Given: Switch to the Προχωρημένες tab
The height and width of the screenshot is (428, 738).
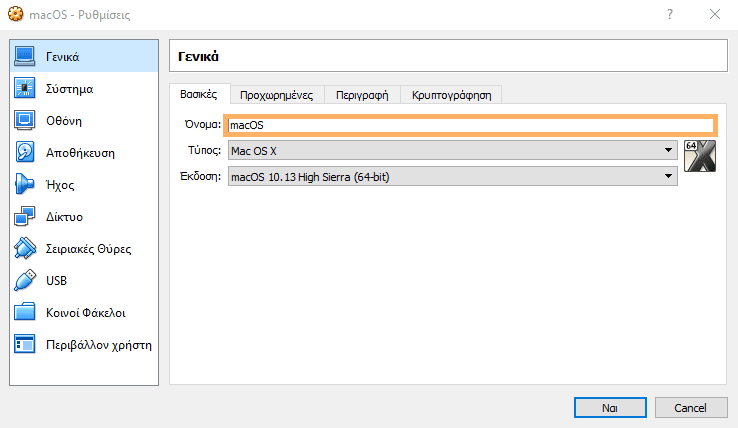Looking at the screenshot, I should [x=277, y=95].
